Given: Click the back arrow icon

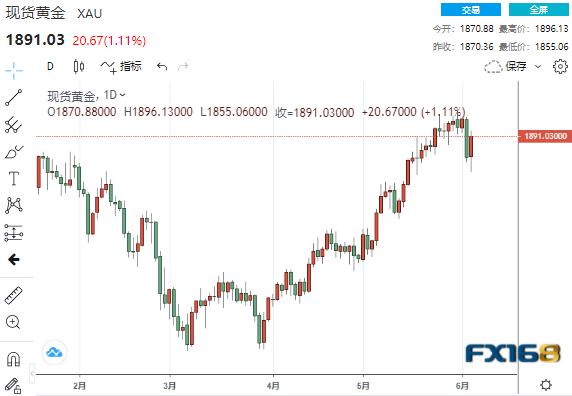Looking at the screenshot, I should tap(14, 260).
